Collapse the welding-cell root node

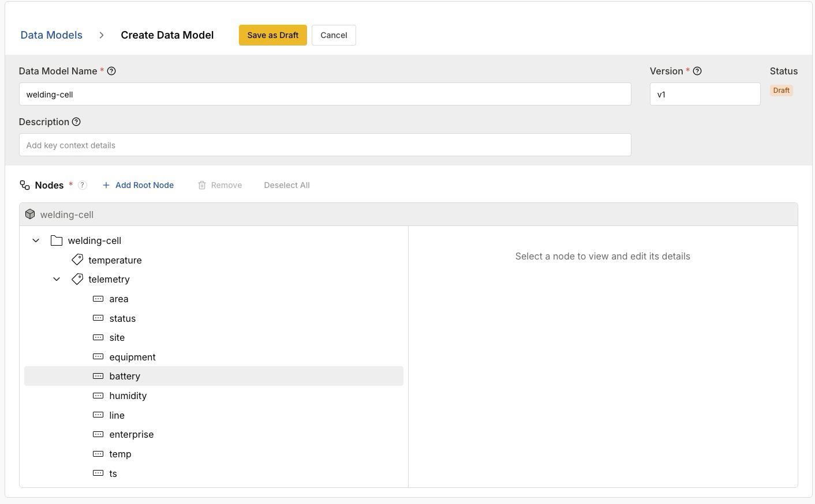coord(36,240)
